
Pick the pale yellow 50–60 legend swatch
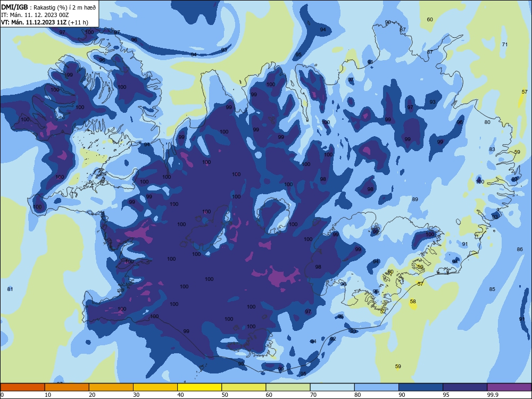244,387
